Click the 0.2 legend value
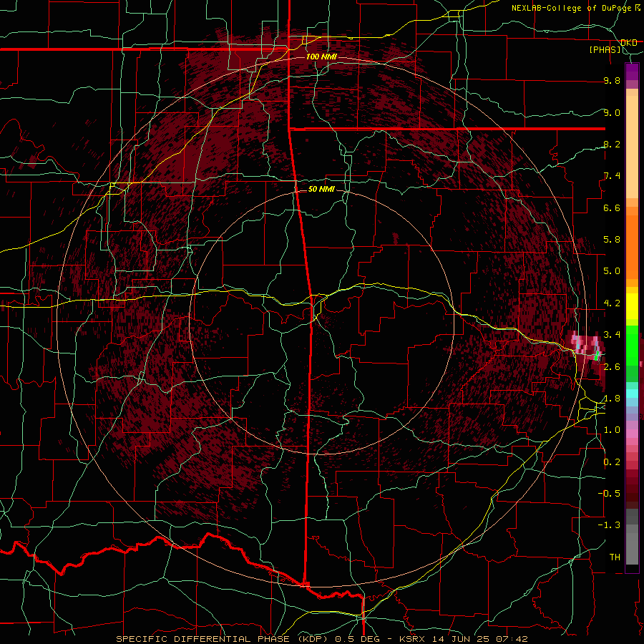Viewport: 644px width, 644px height. (x=612, y=462)
